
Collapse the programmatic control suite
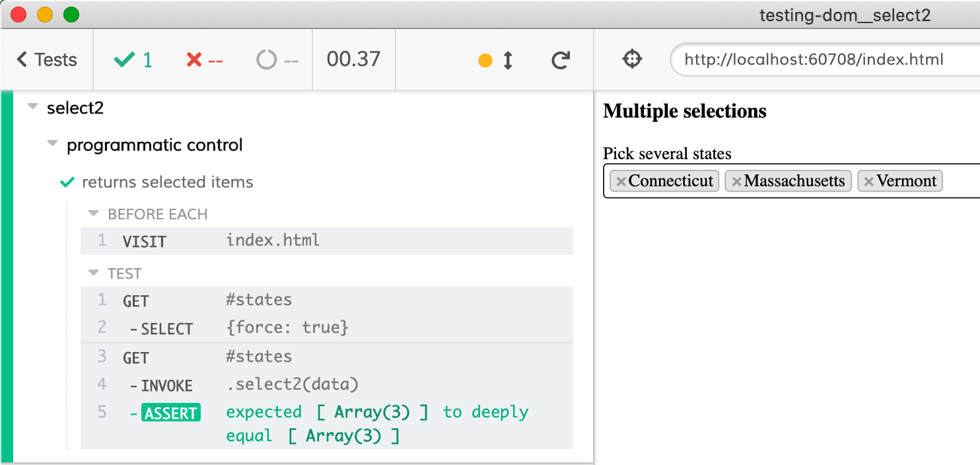[x=53, y=145]
